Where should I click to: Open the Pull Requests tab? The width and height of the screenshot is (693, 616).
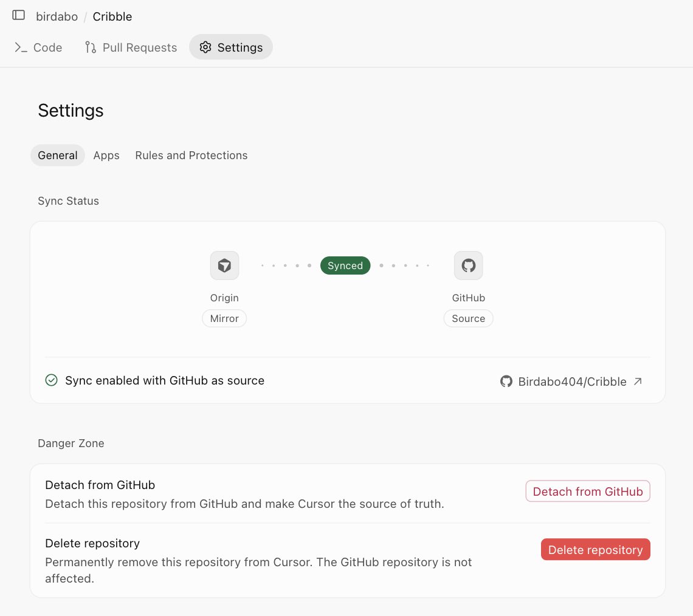(x=131, y=47)
